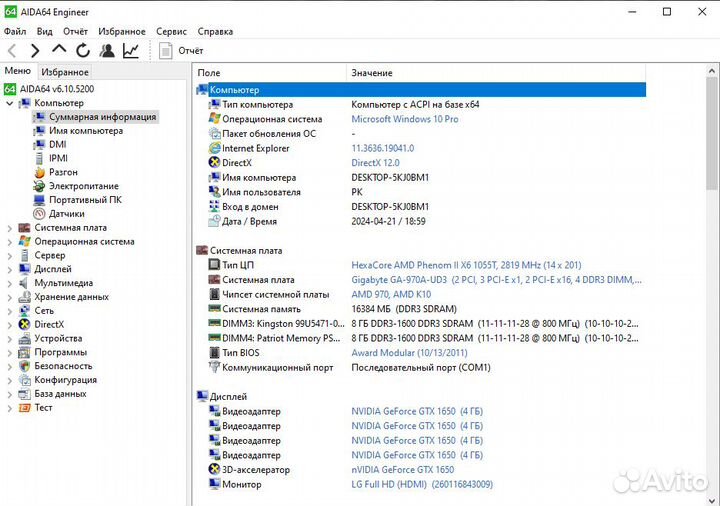Click the Сеть network icon
Image resolution: width=720 pixels, height=506 pixels.
click(25, 311)
